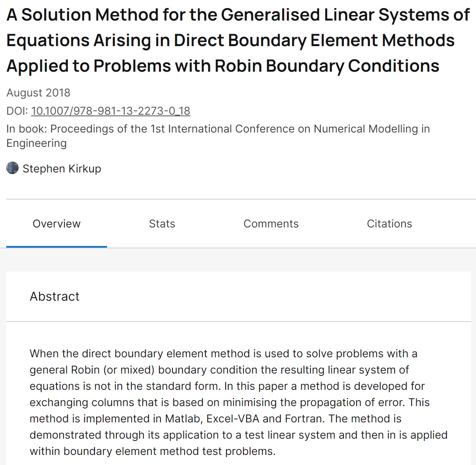476x465 pixels.
Task: Select the Overview tab
Action: [57, 224]
